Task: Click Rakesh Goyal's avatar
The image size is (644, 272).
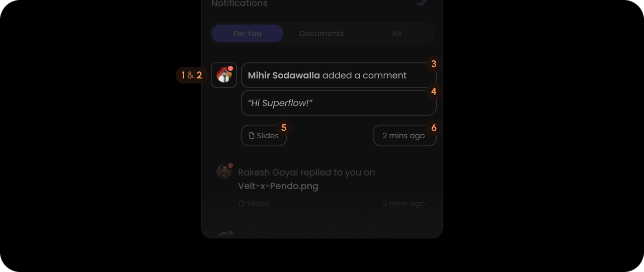Action: [224, 172]
